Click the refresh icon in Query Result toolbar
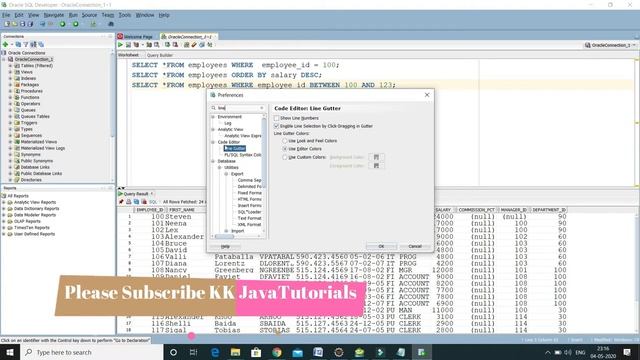 coord(136,202)
